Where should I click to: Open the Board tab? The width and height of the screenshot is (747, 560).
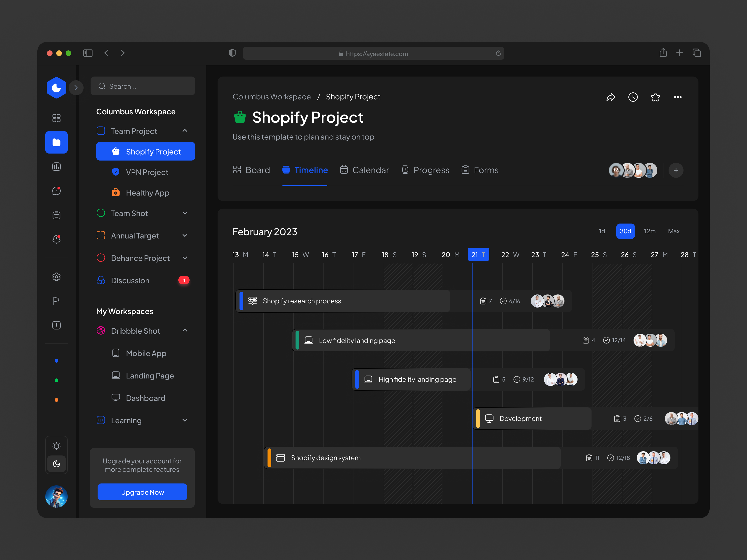click(x=252, y=170)
